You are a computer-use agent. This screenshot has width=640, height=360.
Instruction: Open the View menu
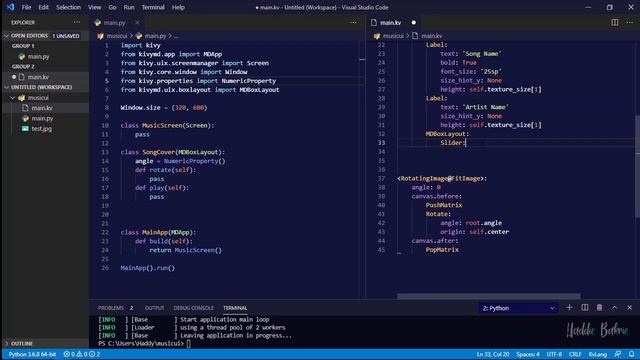pos(94,7)
